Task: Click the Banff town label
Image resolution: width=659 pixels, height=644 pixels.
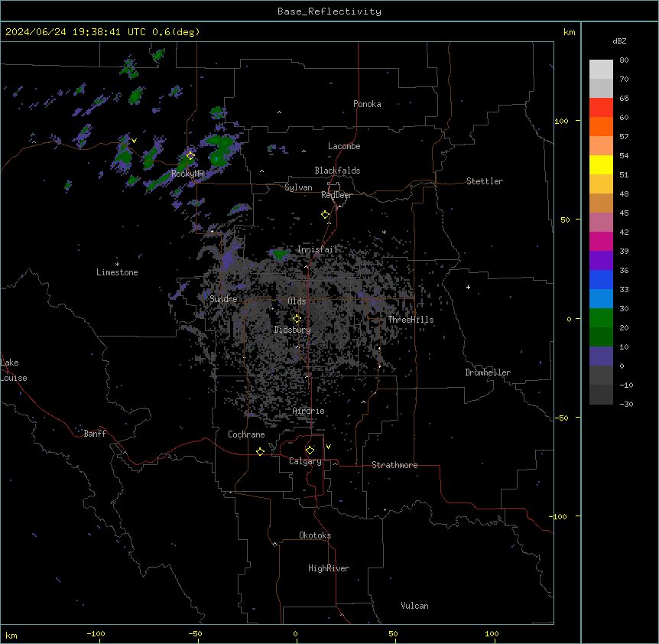Action: click(95, 434)
